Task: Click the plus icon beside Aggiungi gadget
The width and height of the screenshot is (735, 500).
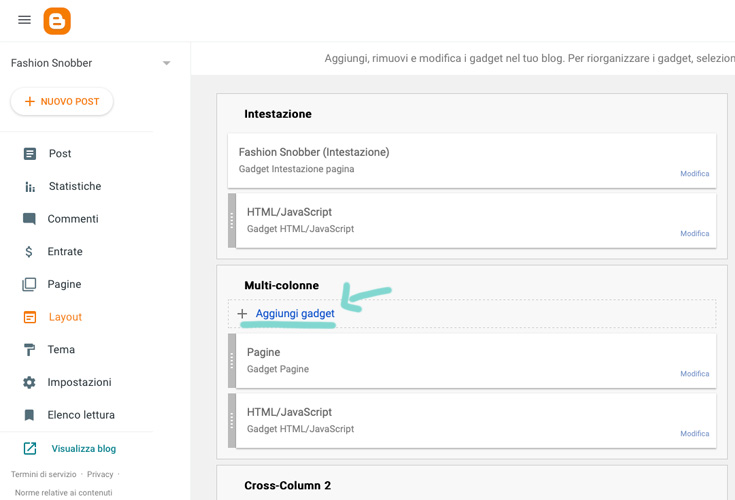Action: click(x=242, y=313)
